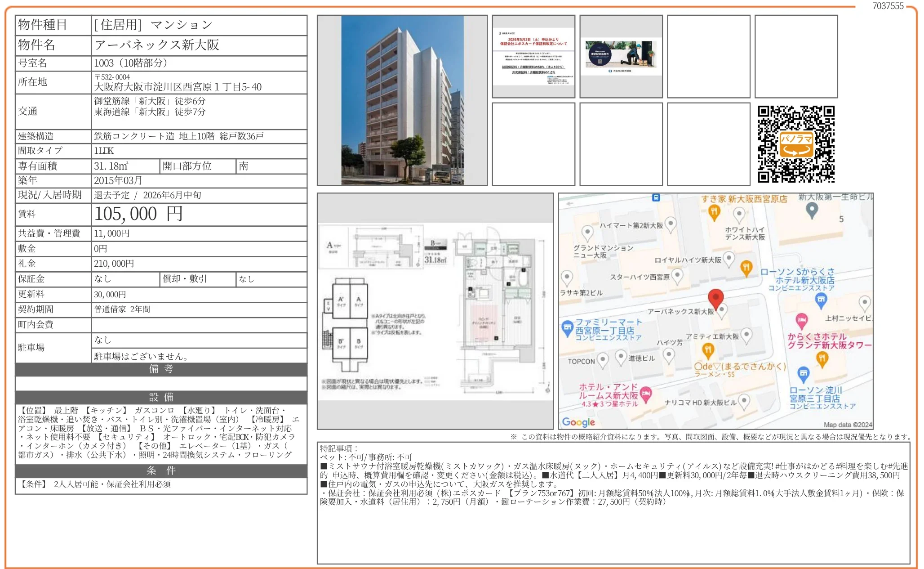Click the Google logo on the map

[579, 422]
